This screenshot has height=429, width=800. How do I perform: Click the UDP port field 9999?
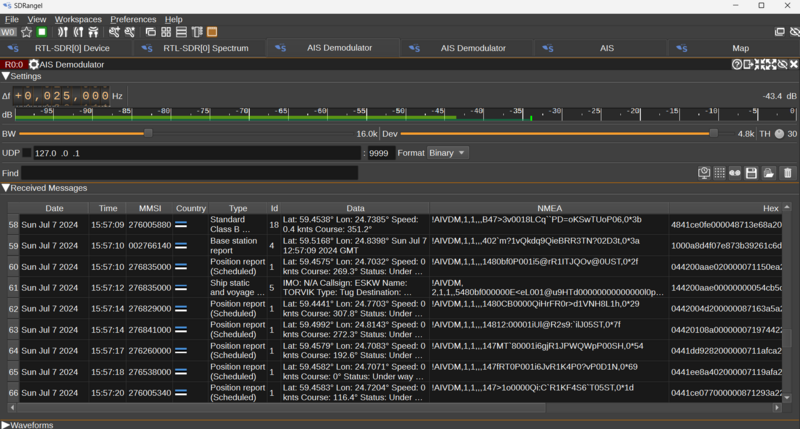(381, 153)
